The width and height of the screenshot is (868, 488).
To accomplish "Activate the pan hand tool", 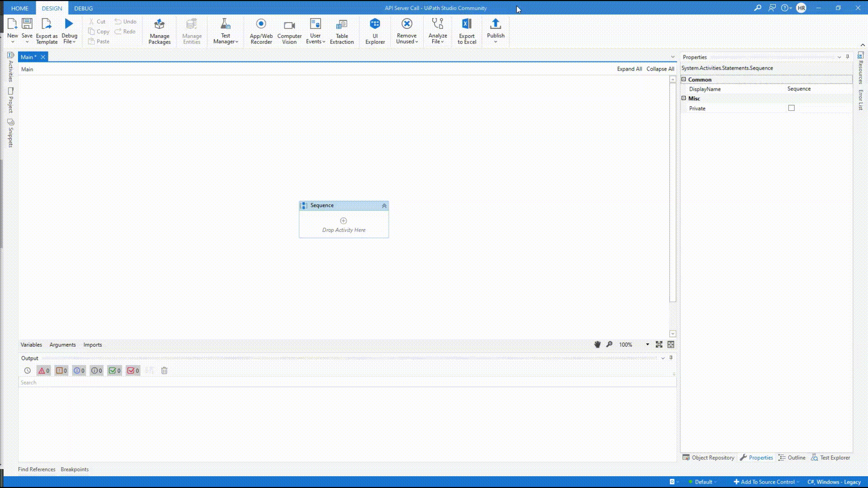I will (597, 344).
